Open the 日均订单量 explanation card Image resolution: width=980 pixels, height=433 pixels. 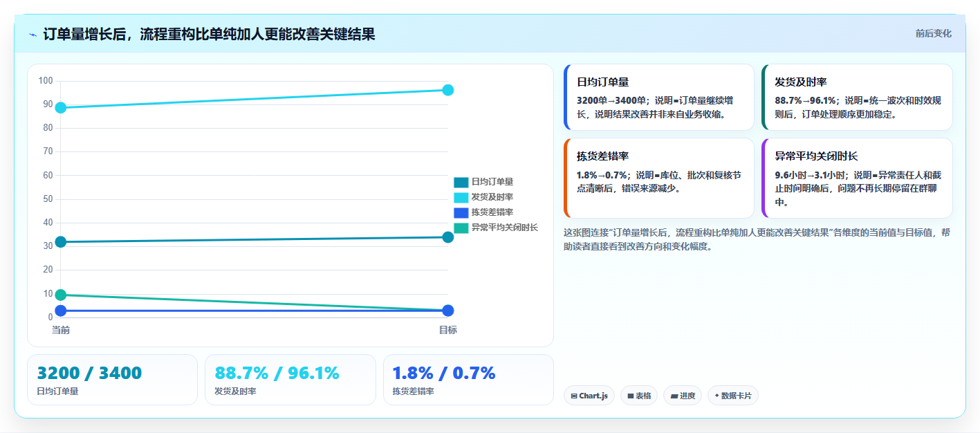coord(659,97)
